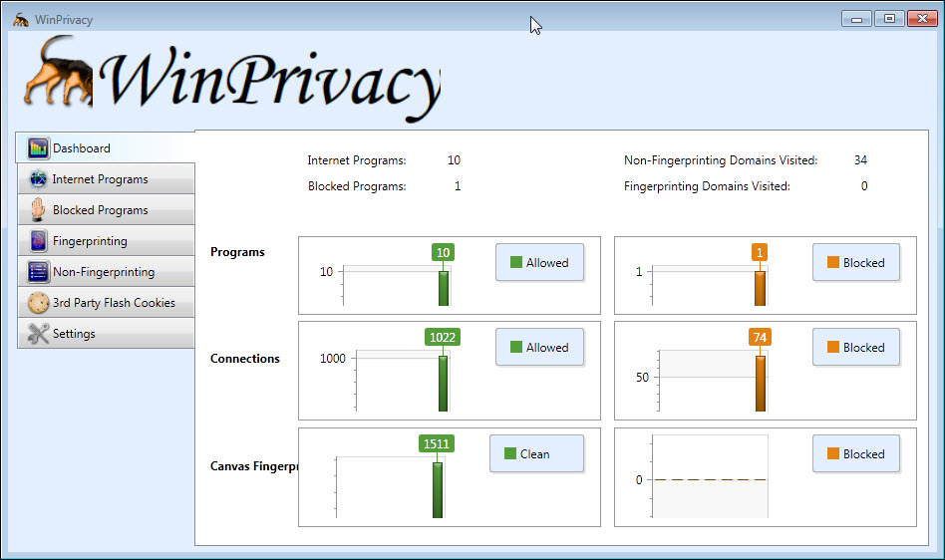This screenshot has width=945, height=560.
Task: Open the Dashboard tab
Action: [106, 147]
